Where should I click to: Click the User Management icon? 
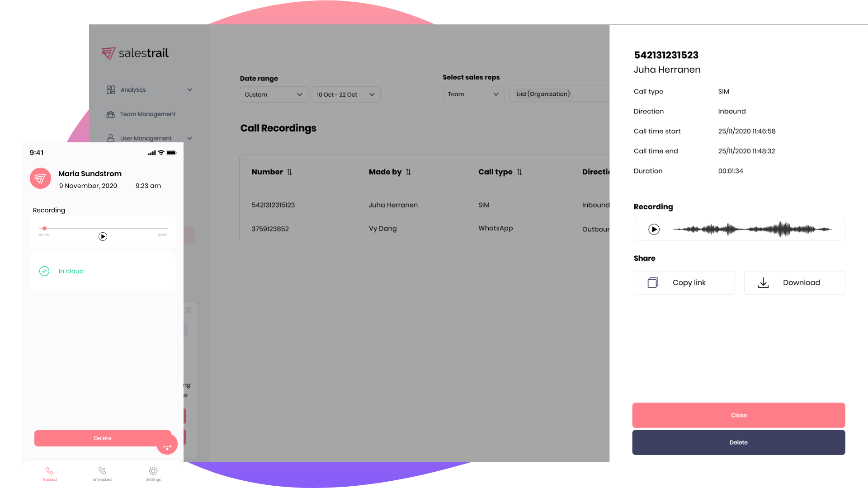point(110,138)
